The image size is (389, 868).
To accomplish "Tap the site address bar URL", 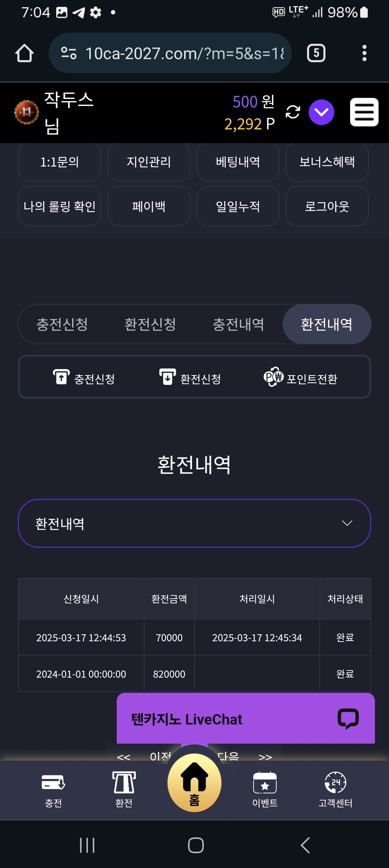I will tap(184, 53).
